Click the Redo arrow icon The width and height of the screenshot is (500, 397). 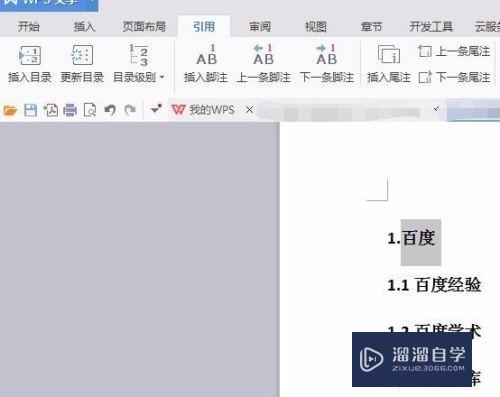click(x=130, y=110)
